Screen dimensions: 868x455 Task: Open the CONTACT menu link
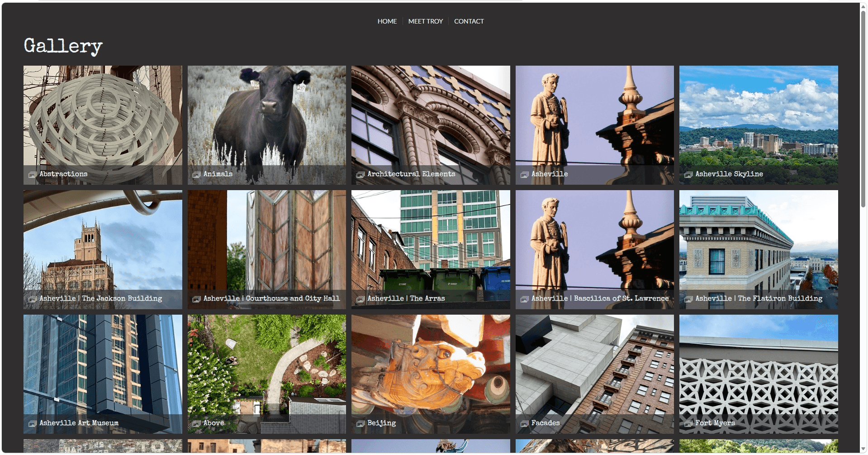point(469,21)
